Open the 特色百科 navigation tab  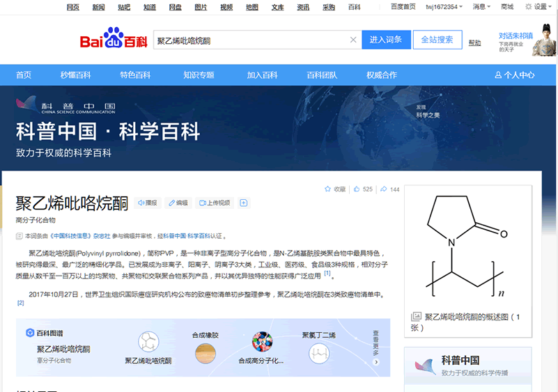pos(135,75)
